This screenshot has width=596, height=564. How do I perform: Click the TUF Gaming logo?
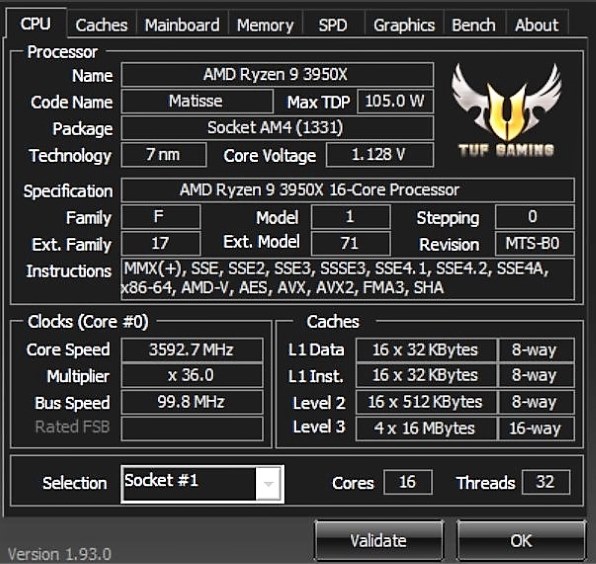506,111
